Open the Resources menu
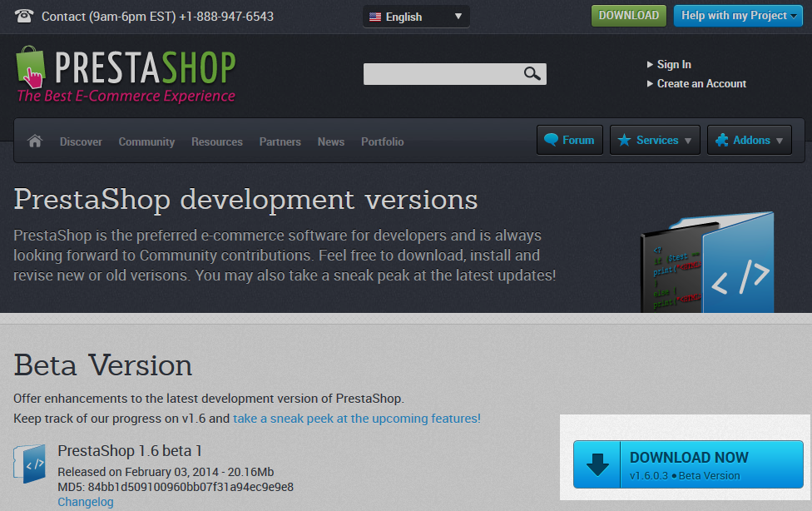 coord(217,141)
